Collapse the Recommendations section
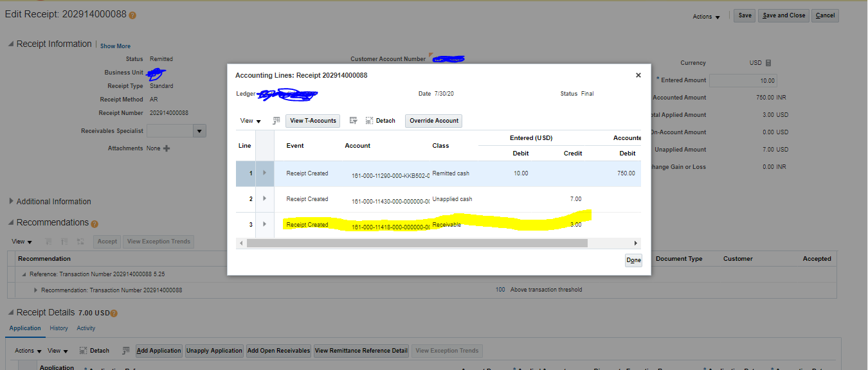This screenshot has width=868, height=370. (11, 223)
